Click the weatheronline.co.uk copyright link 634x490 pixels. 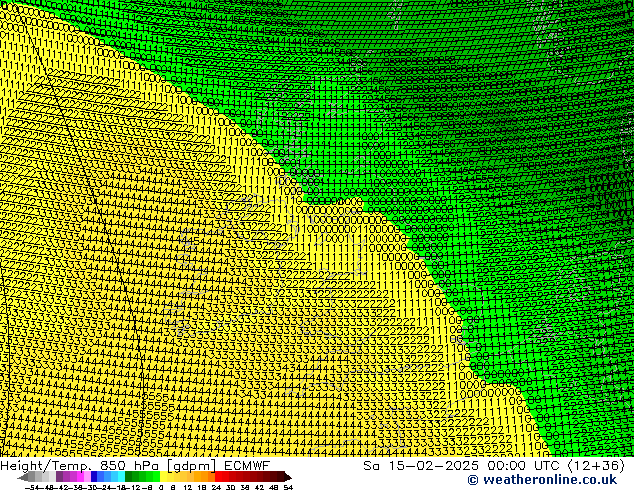(542, 480)
